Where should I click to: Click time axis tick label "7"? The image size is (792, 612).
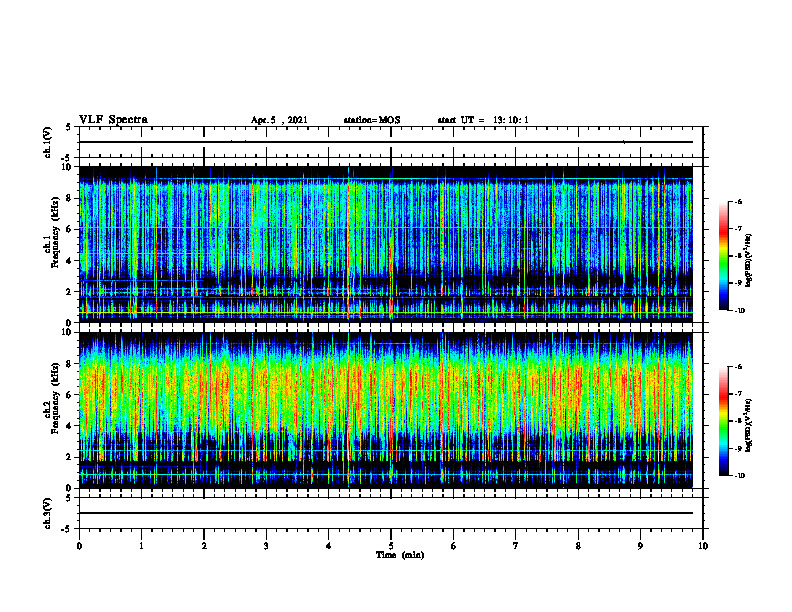[516, 546]
